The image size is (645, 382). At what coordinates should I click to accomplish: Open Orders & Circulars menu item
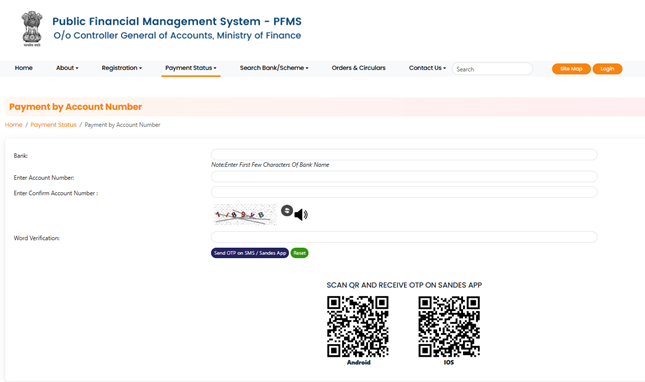[x=359, y=68]
